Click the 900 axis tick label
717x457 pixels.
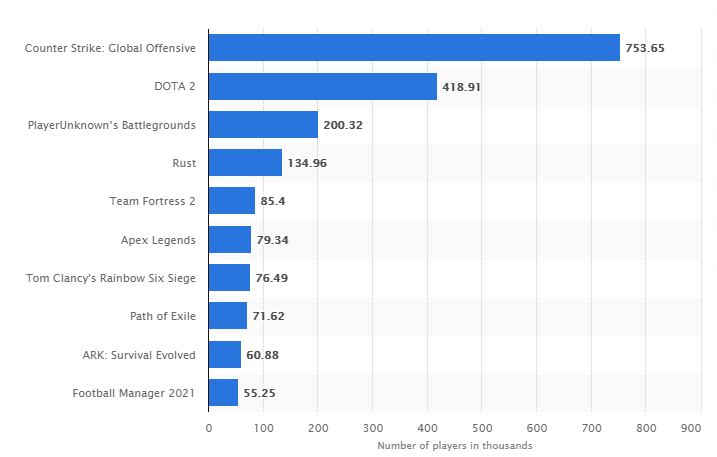tap(691, 428)
